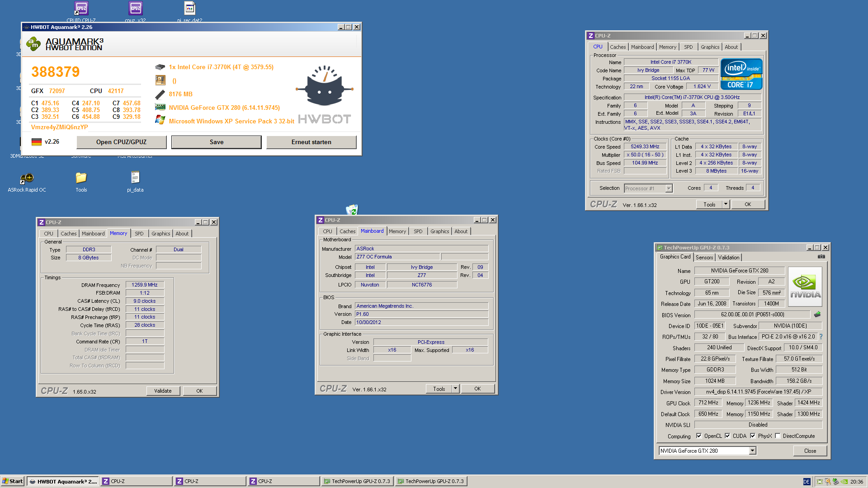
Task: Click the Save button in Aquamark
Action: [x=216, y=142]
